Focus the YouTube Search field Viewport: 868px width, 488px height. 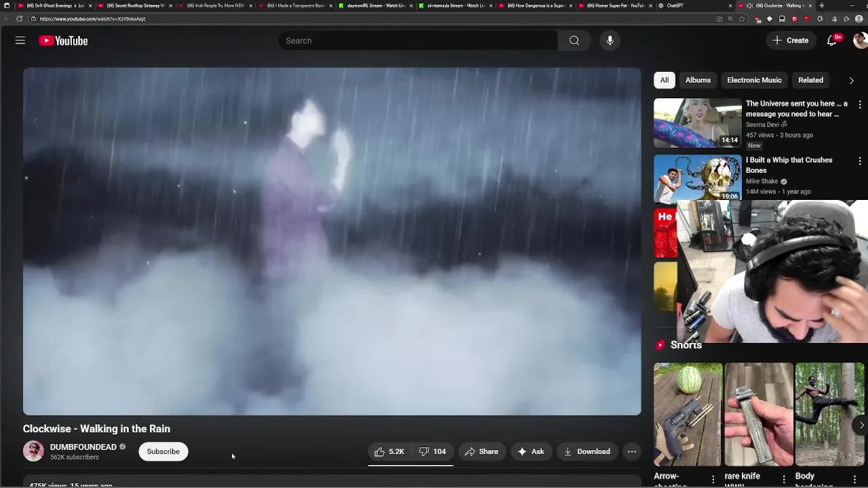point(418,41)
